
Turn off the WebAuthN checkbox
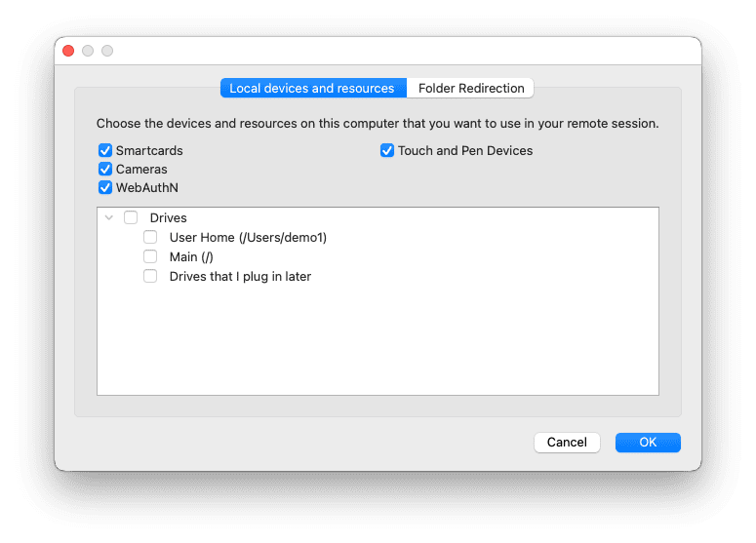click(105, 187)
